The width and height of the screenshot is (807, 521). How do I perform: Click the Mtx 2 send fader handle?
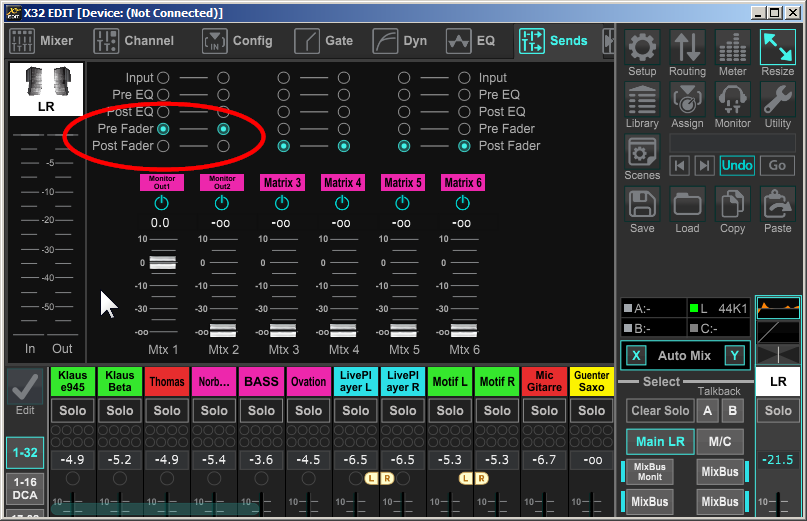[x=223, y=331]
